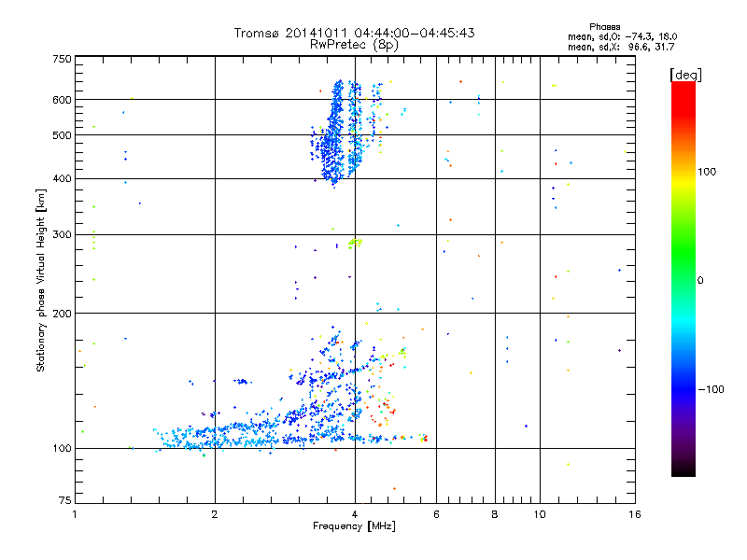
Task: Click x-axis tick label "2"
Action: (215, 514)
